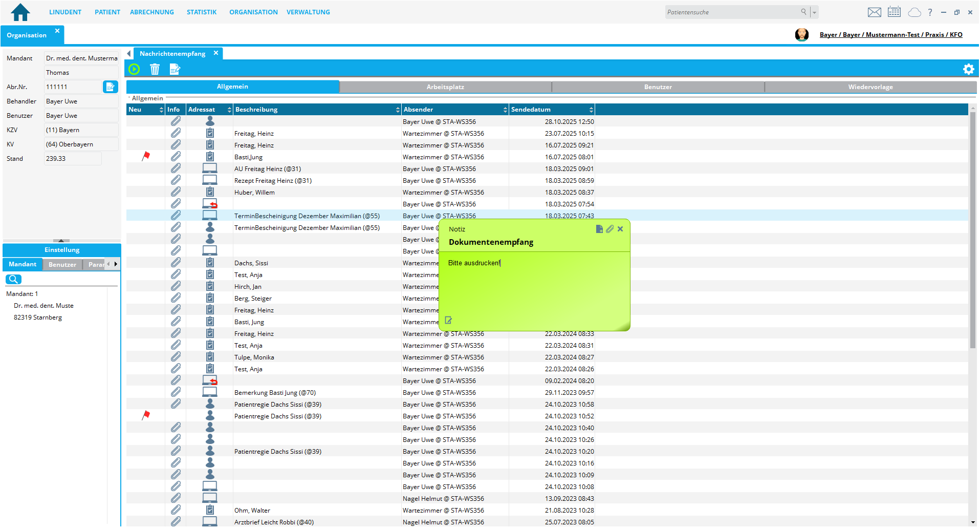Open the settings gear in Nachrichtenempfang
This screenshot has width=980, height=529.
[968, 69]
